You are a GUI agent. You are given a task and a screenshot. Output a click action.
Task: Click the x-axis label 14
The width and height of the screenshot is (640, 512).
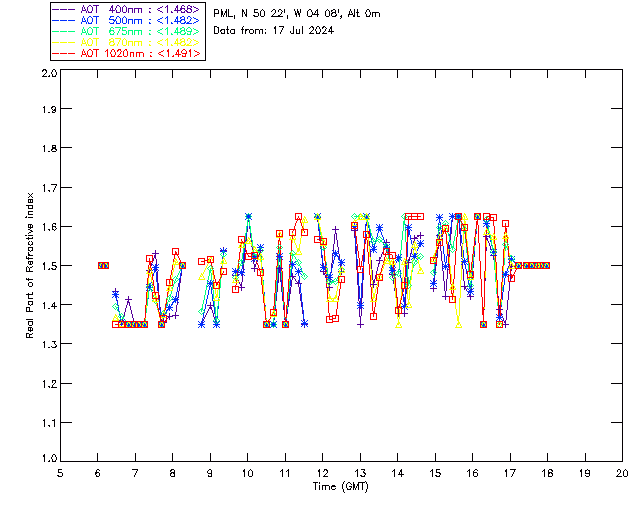pyautogui.click(x=398, y=473)
